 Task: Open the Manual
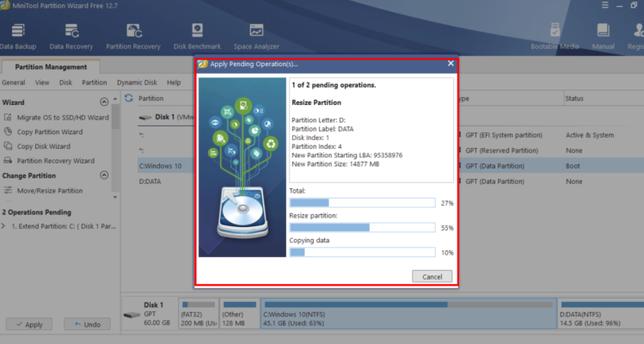[603, 37]
